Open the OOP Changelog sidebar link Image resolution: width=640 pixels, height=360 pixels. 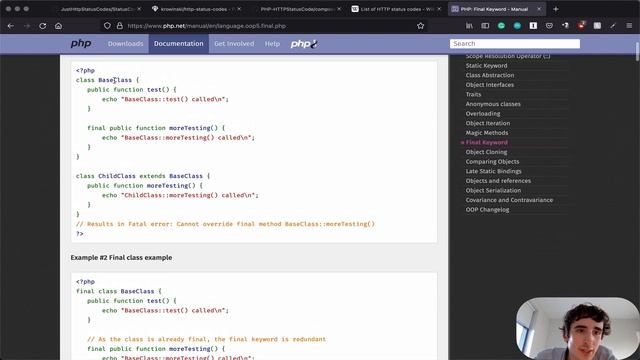(487, 210)
